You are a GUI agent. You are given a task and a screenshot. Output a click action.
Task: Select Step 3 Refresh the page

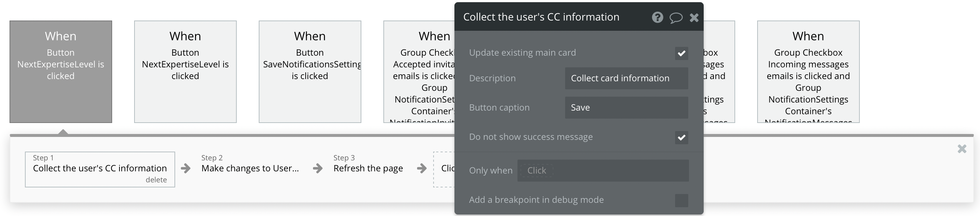pos(368,168)
